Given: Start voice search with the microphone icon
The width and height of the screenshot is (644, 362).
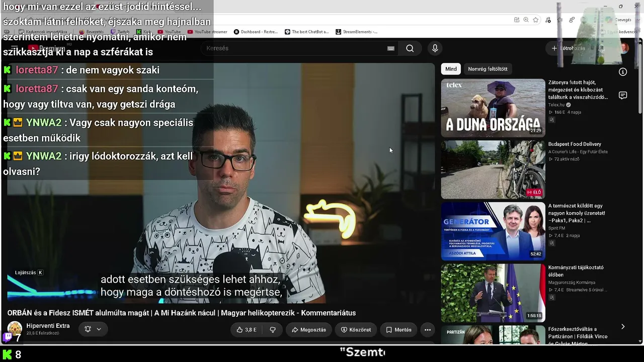Looking at the screenshot, I should tap(435, 48).
